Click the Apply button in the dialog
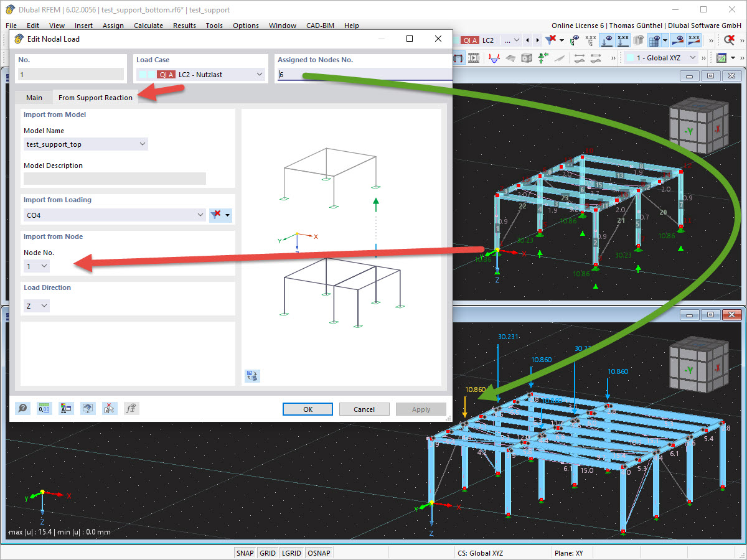This screenshot has height=560, width=747. (421, 409)
